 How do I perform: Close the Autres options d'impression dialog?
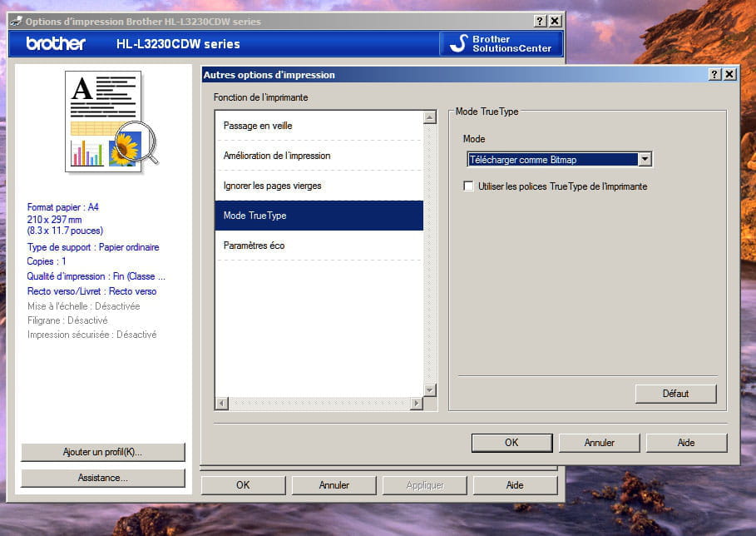coord(729,74)
